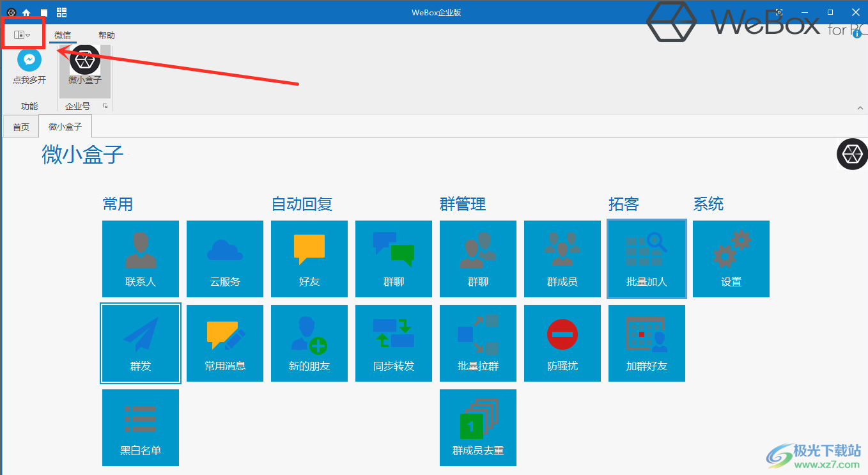This screenshot has height=475, width=868.
Task: Click the calculator grid icon in title bar
Action: point(61,12)
